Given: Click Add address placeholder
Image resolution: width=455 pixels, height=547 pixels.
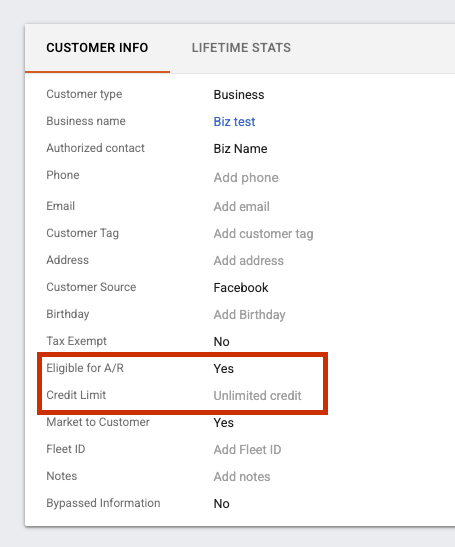Looking at the screenshot, I should click(x=248, y=261).
